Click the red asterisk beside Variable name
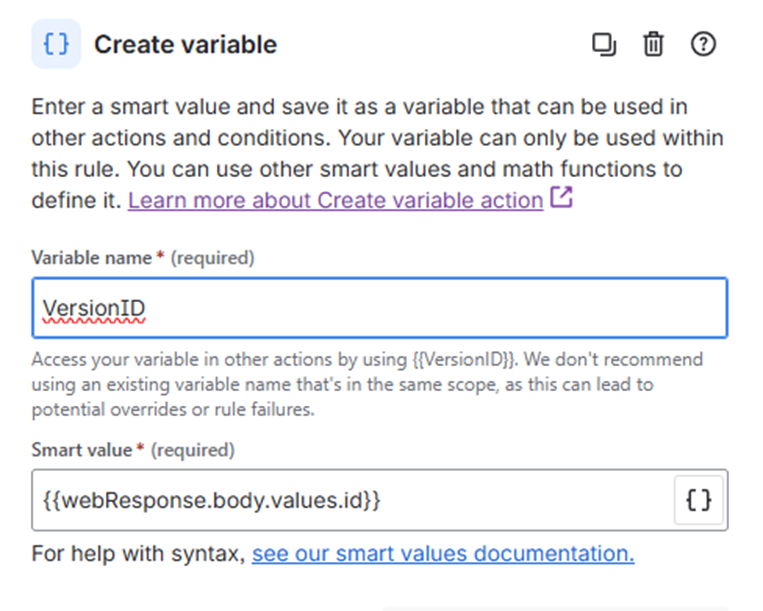Viewport: 763px width, 611px height. 160,258
